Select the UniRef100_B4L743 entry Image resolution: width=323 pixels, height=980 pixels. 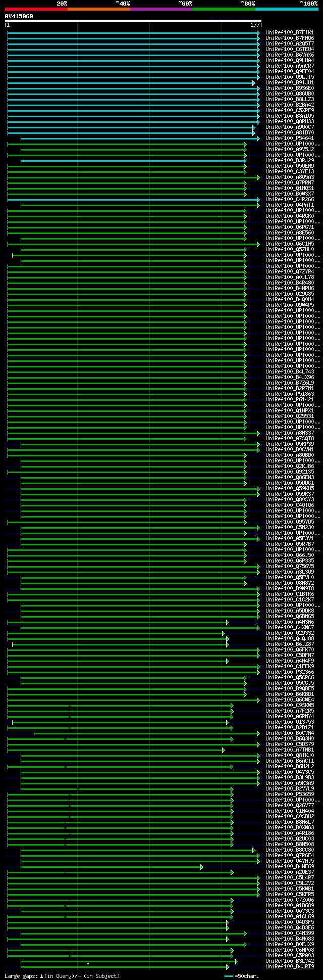[290, 372]
